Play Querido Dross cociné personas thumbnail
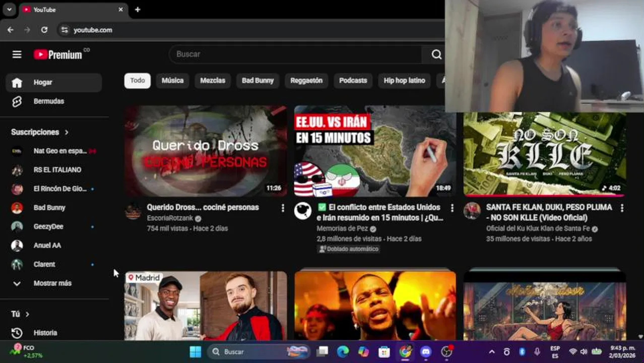 click(x=206, y=151)
